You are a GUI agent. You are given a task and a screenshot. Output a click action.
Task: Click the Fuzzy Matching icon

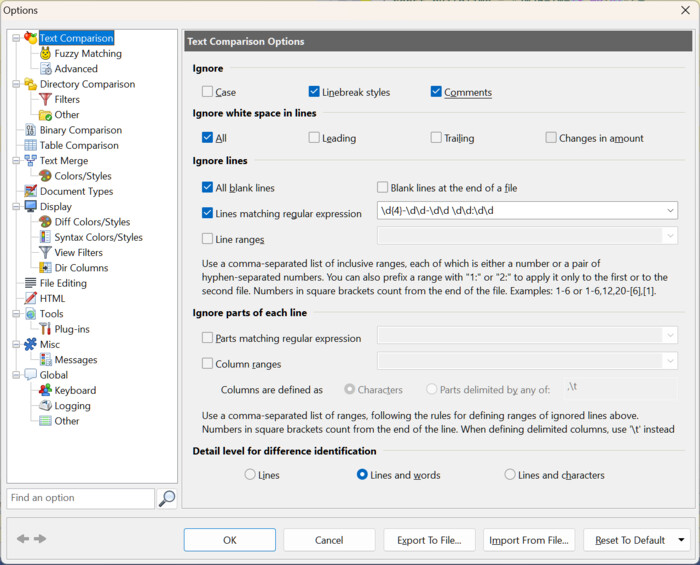pyautogui.click(x=45, y=54)
